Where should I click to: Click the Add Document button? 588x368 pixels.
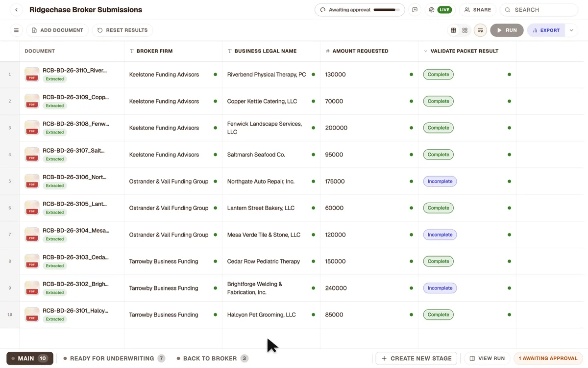click(57, 30)
